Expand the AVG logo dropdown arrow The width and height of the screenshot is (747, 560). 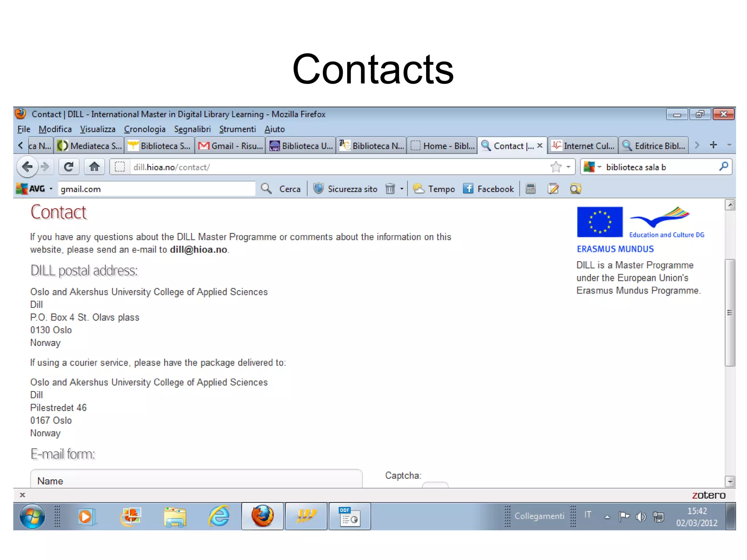51,189
